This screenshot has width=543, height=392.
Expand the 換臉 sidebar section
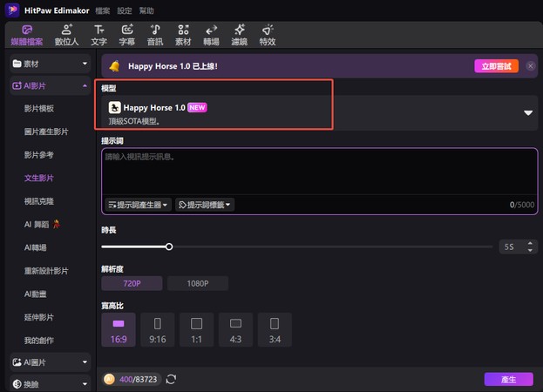pyautogui.click(x=51, y=384)
